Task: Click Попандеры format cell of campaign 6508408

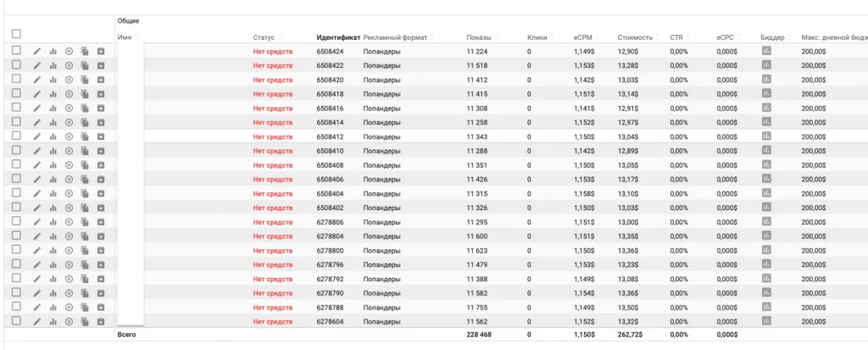Action: 381,165
